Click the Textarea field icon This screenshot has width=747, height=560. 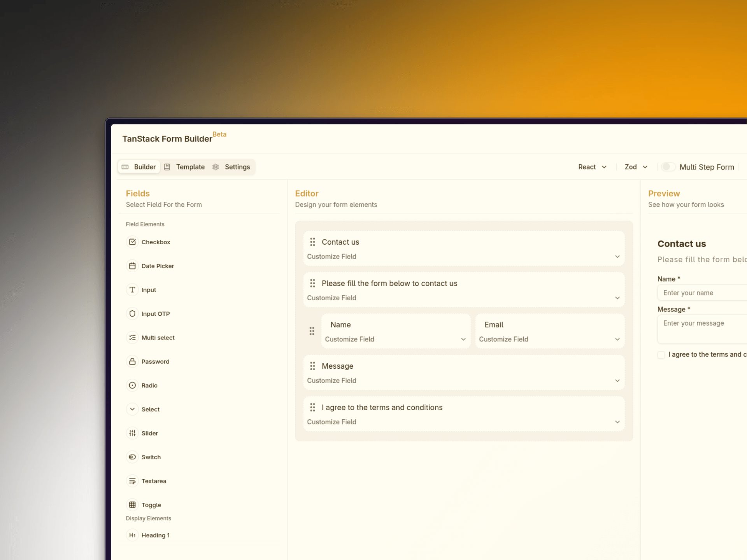[x=132, y=481]
